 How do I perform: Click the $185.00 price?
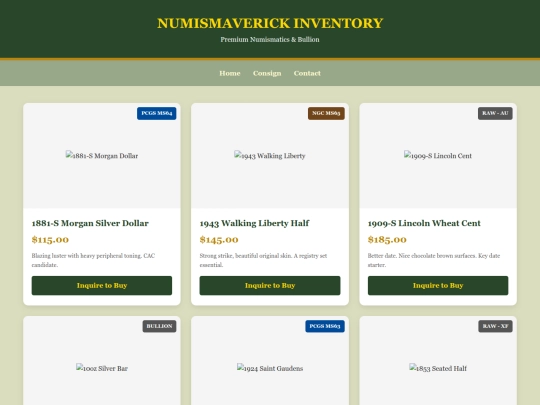387,239
